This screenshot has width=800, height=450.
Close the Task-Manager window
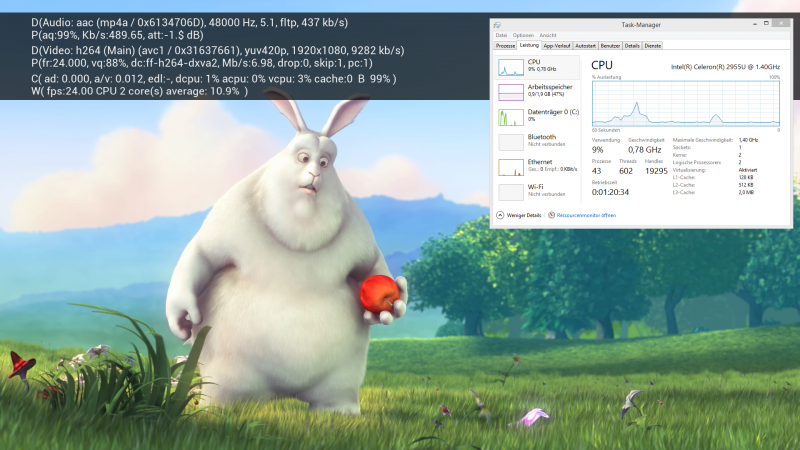click(x=781, y=23)
